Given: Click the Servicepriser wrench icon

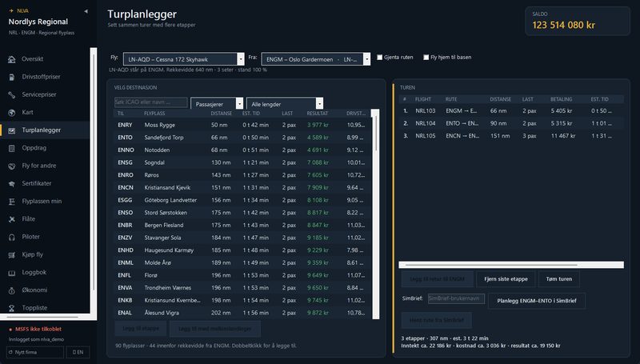Looking at the screenshot, I should (12, 94).
